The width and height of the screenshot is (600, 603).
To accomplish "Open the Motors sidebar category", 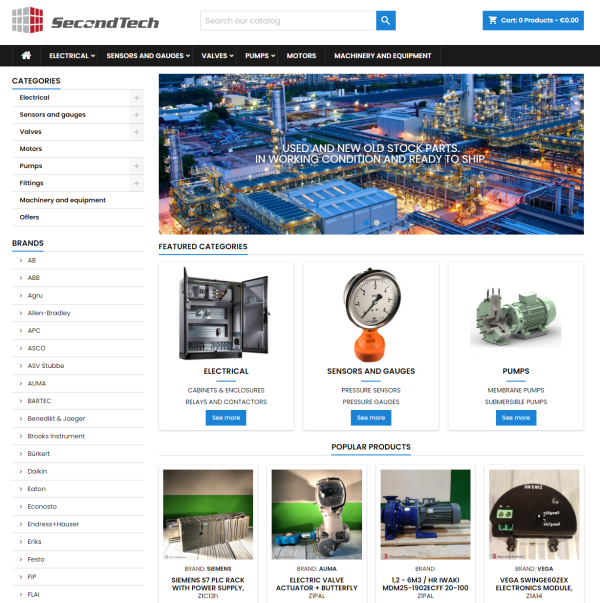I will tap(31, 149).
